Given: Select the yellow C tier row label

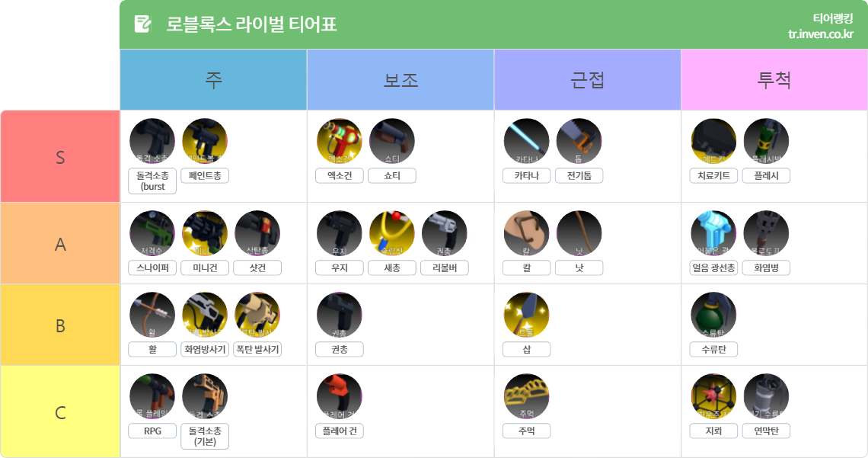Looking at the screenshot, I should [60, 412].
